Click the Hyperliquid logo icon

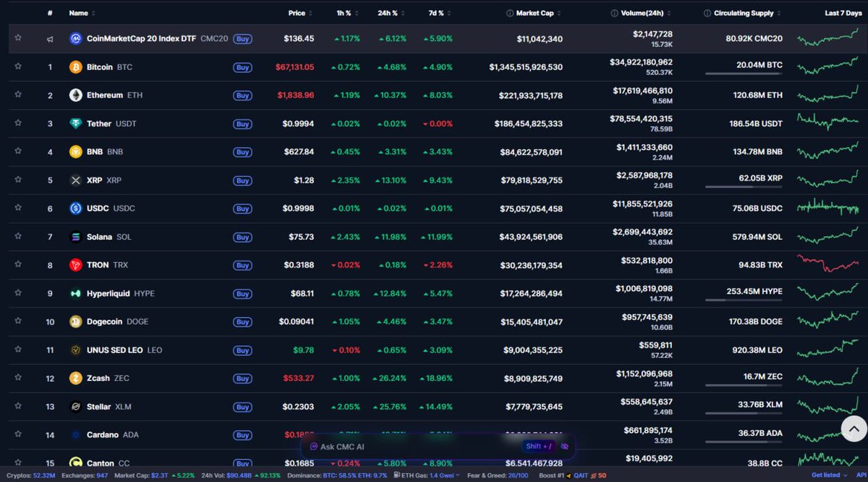pyautogui.click(x=75, y=294)
